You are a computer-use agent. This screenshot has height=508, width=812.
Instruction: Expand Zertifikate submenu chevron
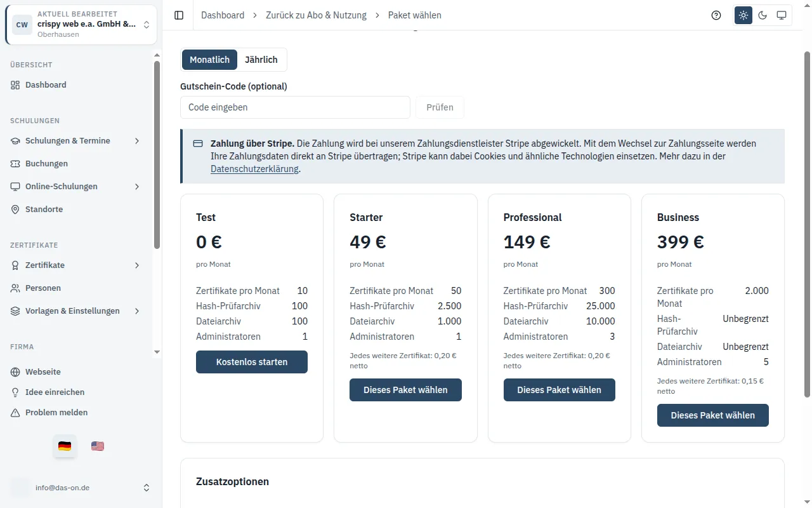pyautogui.click(x=137, y=265)
